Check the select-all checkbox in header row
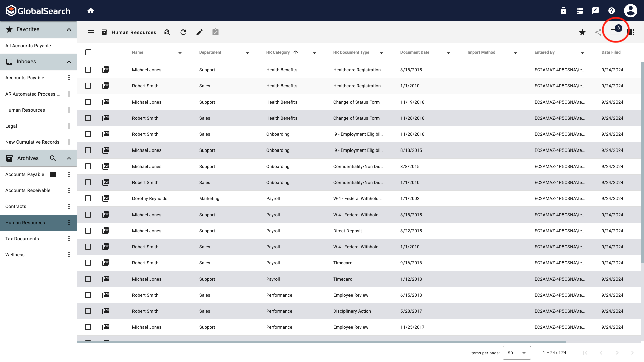 coord(88,52)
